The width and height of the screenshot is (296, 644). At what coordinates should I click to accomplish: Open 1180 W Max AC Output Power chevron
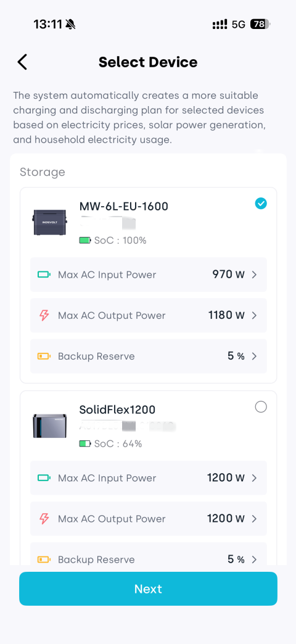pos(254,315)
